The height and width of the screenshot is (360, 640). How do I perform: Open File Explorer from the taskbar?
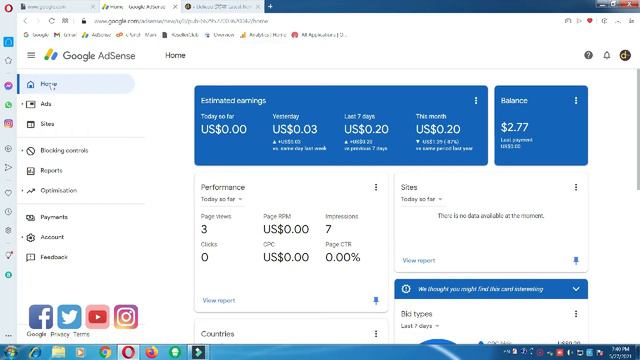(58, 352)
